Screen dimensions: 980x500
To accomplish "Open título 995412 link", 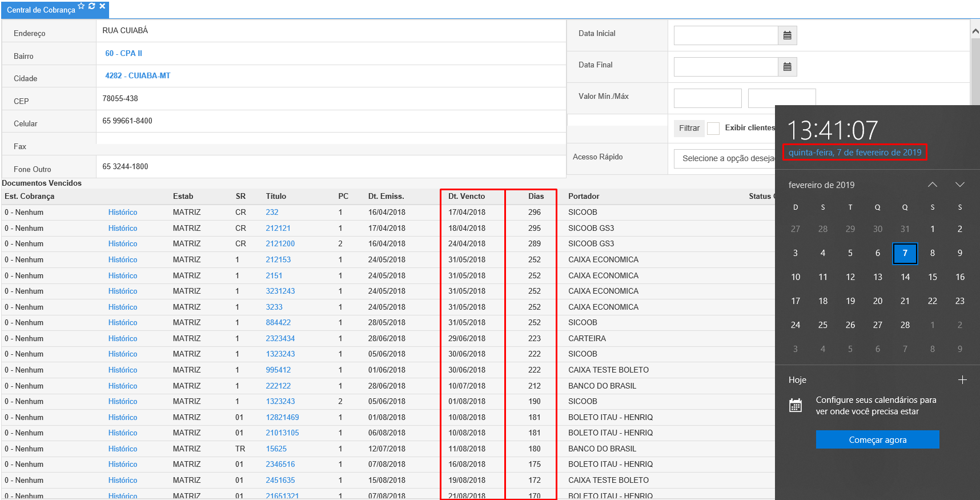I will click(x=278, y=370).
